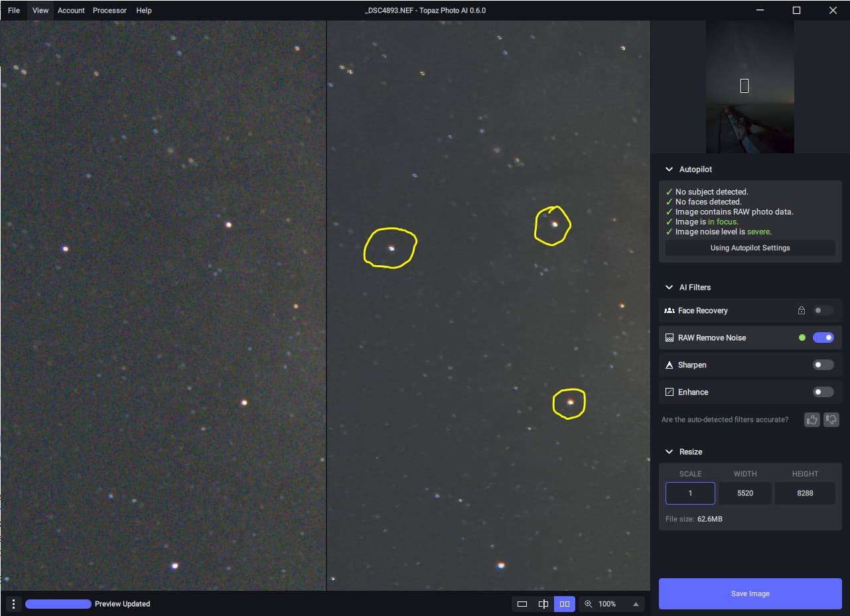The width and height of the screenshot is (850, 616).
Task: Open the Processor menu
Action: pos(109,11)
